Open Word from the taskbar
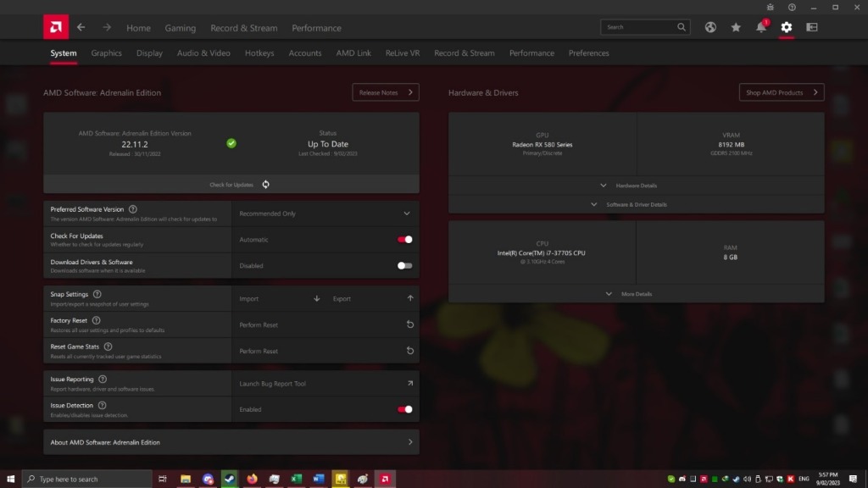 (x=319, y=479)
